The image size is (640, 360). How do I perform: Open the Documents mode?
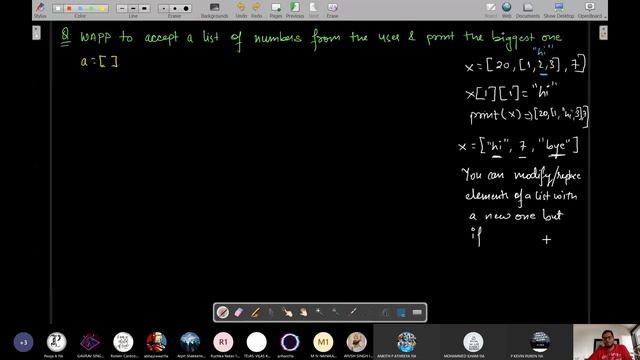pyautogui.click(x=528, y=10)
